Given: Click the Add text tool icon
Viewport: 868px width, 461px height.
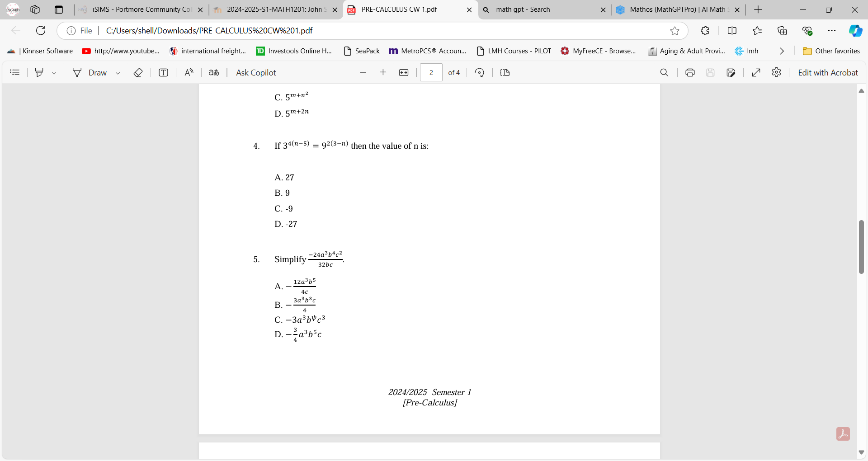Looking at the screenshot, I should click(x=163, y=72).
